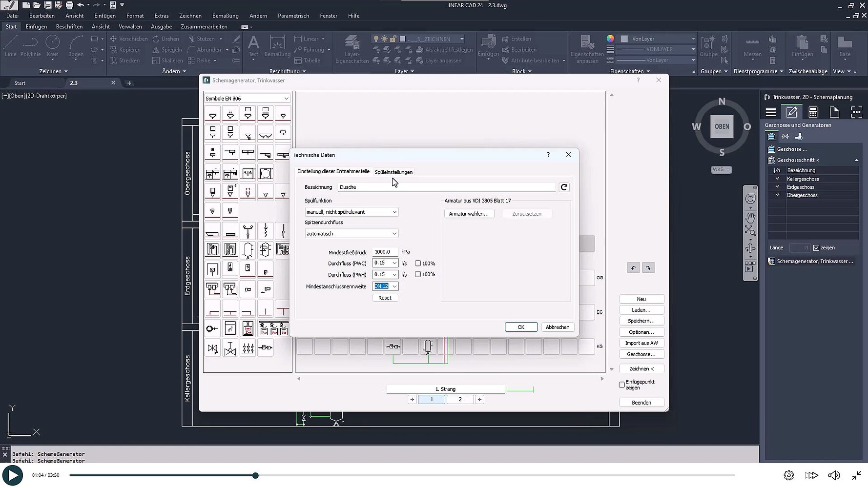Open the Symbole EN 806 dropdown
This screenshot has width=868, height=488.
point(247,99)
